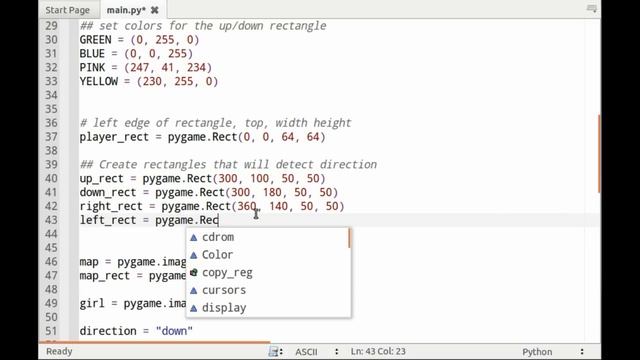
Task: Click the up_rect assignment line
Action: point(202,178)
